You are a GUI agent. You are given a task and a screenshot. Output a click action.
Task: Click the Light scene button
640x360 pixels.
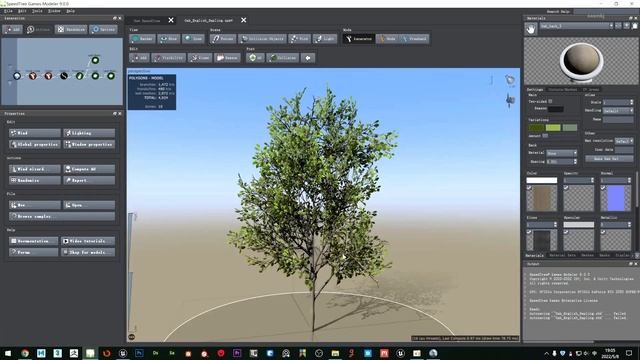point(325,39)
